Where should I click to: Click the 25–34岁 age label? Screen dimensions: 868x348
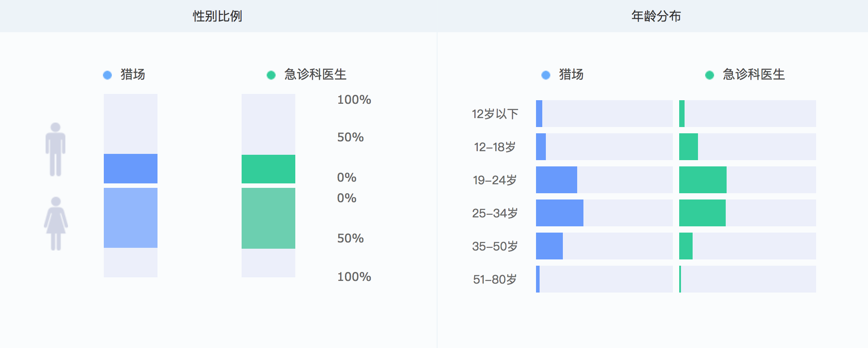coord(495,213)
